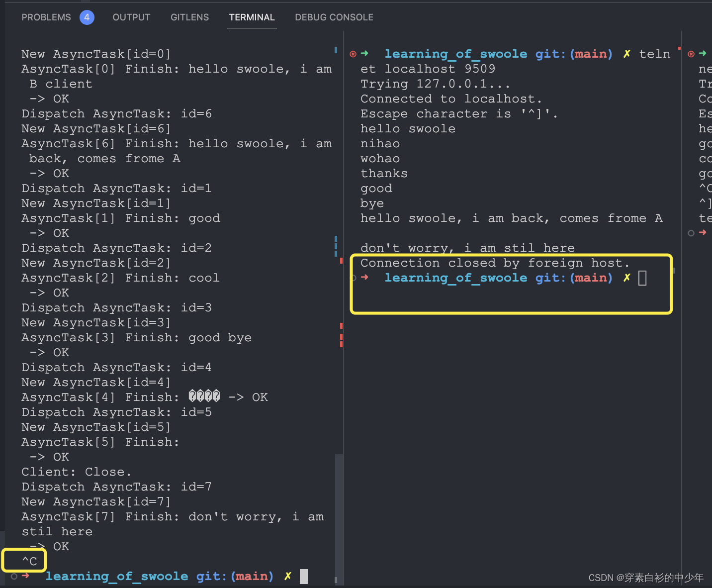The image size is (712, 588).
Task: Click the red X icon after git:(main) in the highlighted prompt
Action: (626, 278)
